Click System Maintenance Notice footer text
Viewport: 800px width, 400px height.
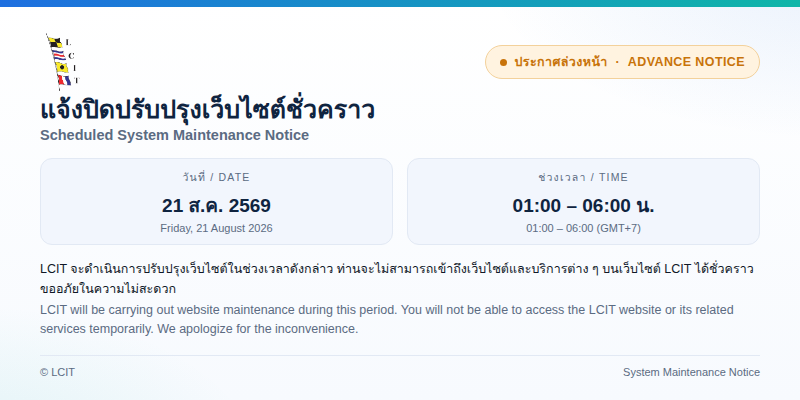(691, 372)
